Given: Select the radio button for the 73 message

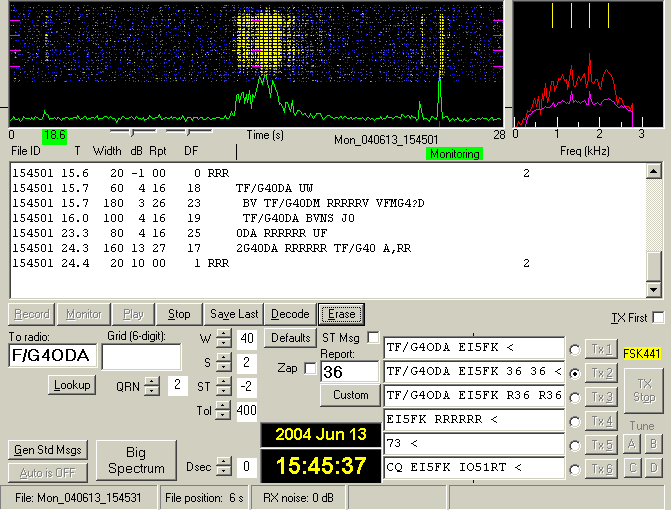Looking at the screenshot, I should coord(574,445).
